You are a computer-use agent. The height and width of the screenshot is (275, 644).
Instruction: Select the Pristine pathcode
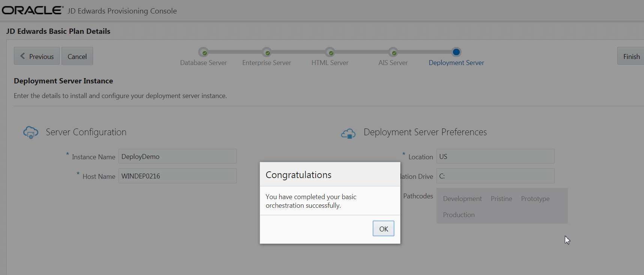point(501,199)
